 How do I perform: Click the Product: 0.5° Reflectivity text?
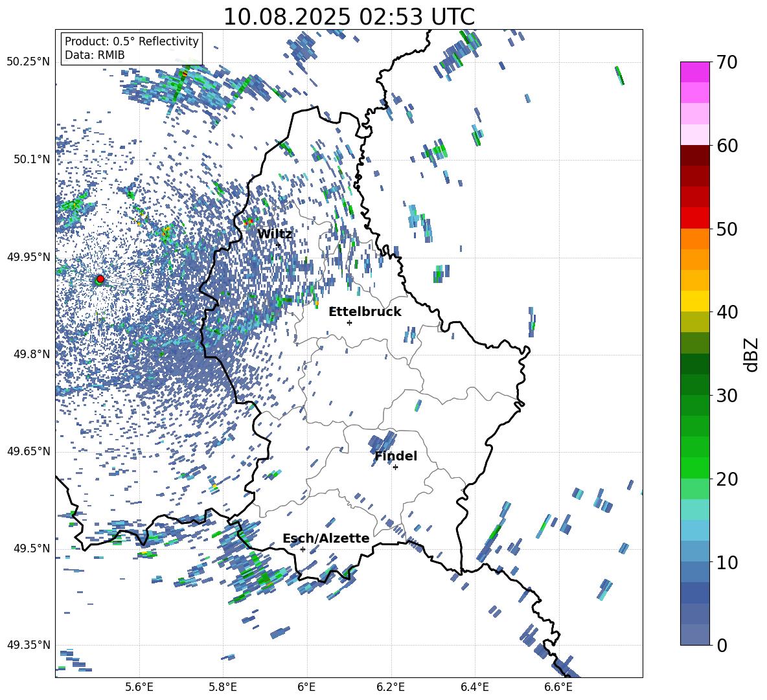[132, 41]
